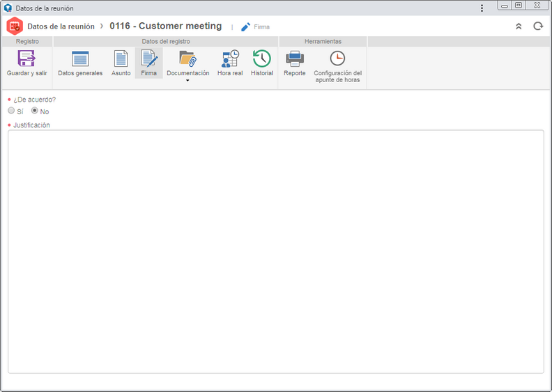Click the Justificación field label
The image size is (552, 392).
31,125
